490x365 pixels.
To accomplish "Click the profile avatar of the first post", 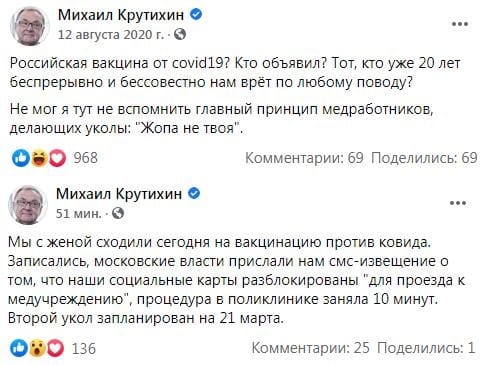I will click(x=30, y=26).
